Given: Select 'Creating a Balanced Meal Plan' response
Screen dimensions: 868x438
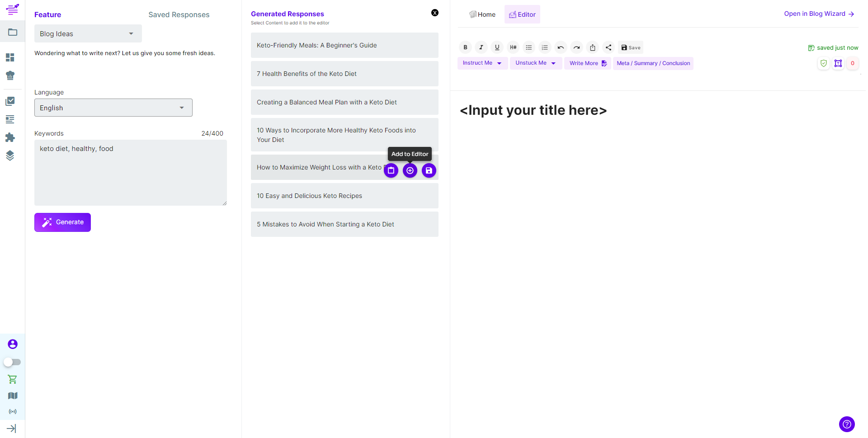Looking at the screenshot, I should 344,102.
